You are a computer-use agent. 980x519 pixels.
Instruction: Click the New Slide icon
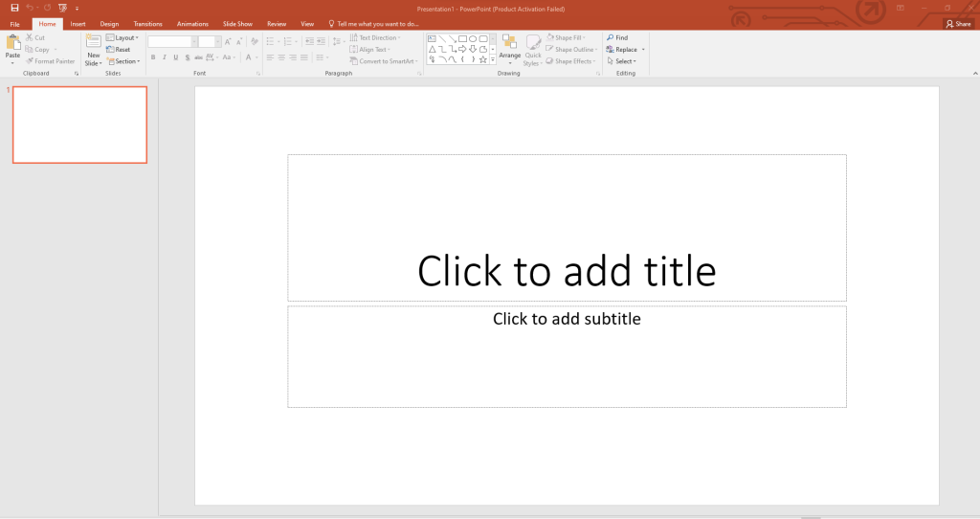tap(93, 42)
